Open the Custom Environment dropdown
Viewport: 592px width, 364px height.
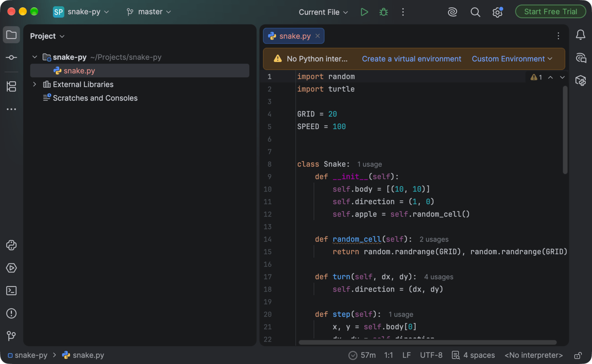tap(512, 59)
